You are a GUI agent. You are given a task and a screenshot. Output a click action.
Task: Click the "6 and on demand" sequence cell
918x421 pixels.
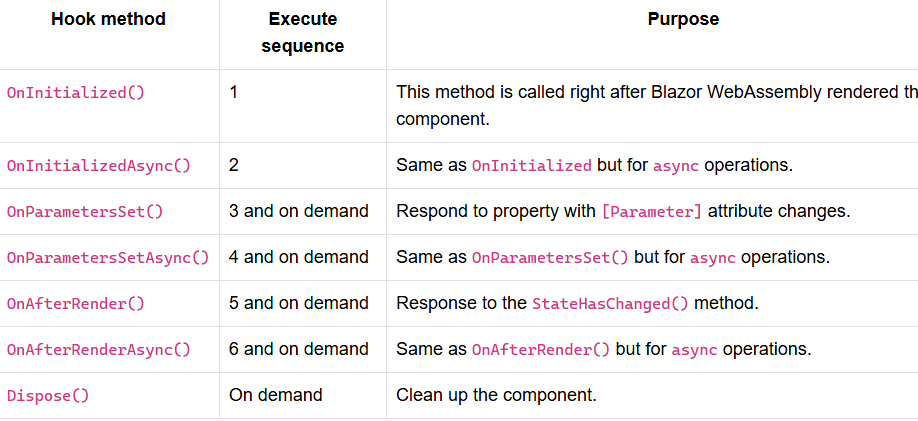(x=299, y=350)
